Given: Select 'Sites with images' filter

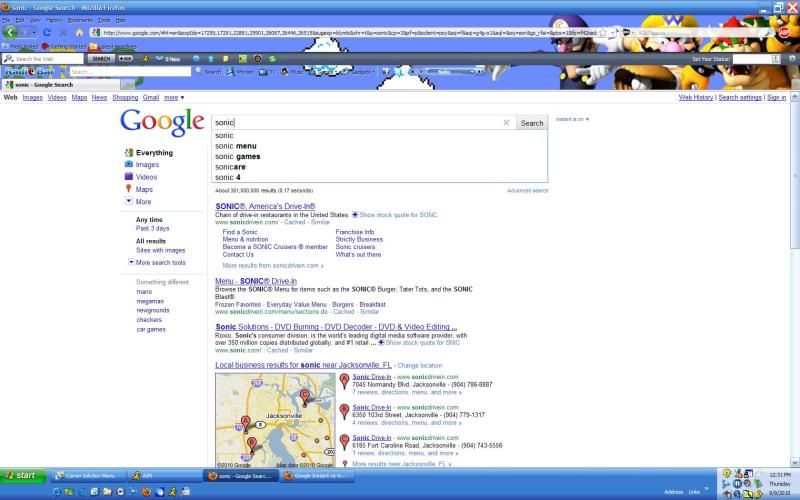Looking at the screenshot, I should coord(161,250).
